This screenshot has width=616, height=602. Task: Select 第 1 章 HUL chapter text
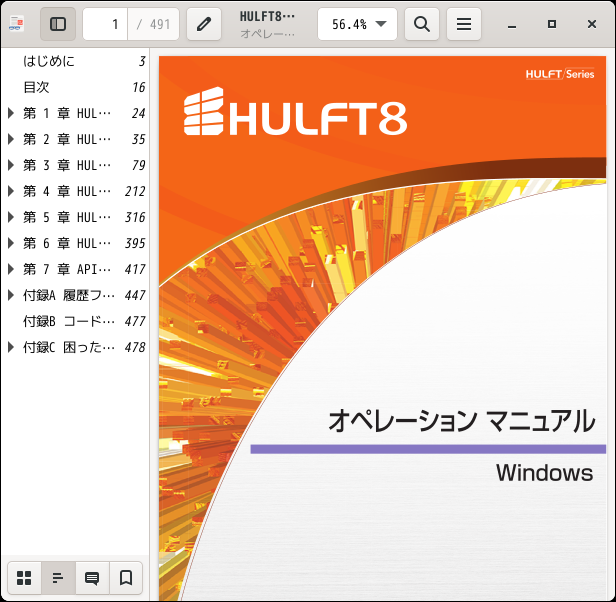click(x=67, y=113)
